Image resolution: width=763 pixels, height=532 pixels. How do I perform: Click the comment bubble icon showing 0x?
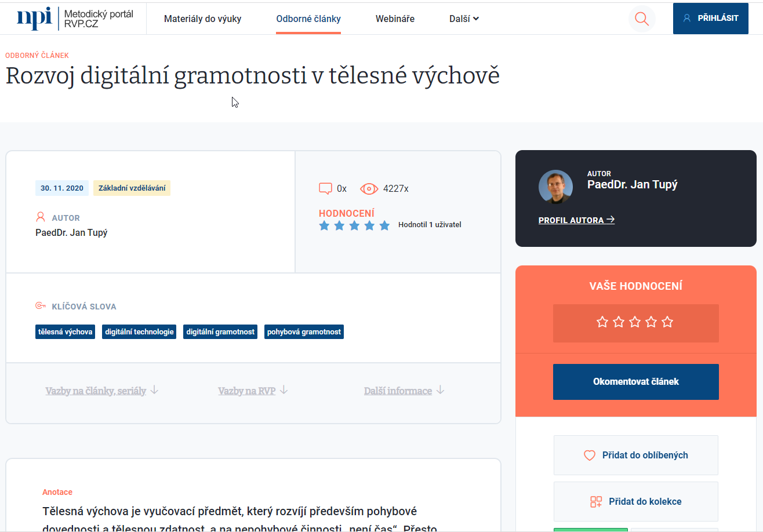tap(325, 188)
